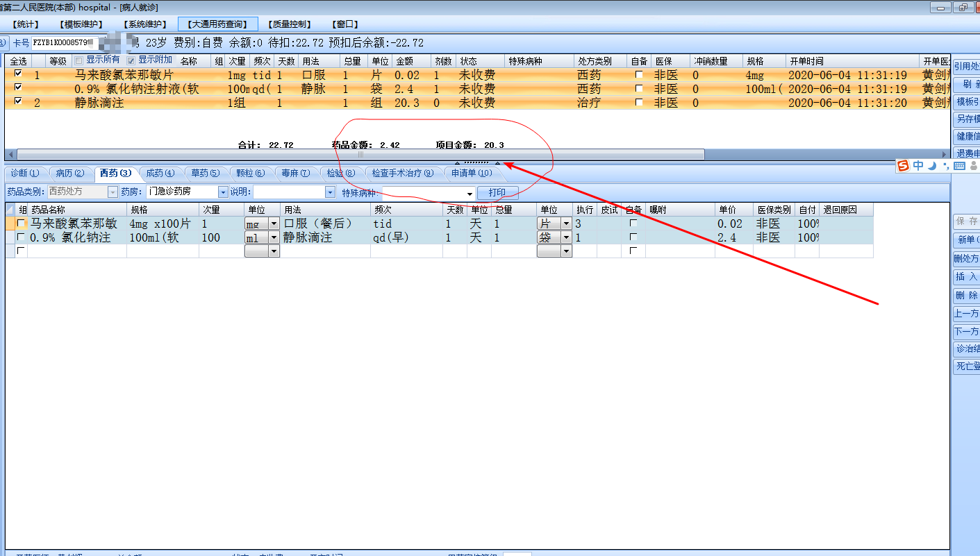Uncheck the row checkbox for 马来酸氯苯那敏片
This screenshot has width=980, height=556.
click(x=18, y=74)
